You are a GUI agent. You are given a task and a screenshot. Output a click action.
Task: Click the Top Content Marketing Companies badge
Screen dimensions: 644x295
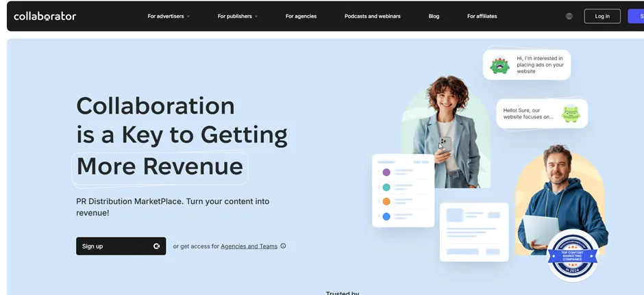(573, 255)
